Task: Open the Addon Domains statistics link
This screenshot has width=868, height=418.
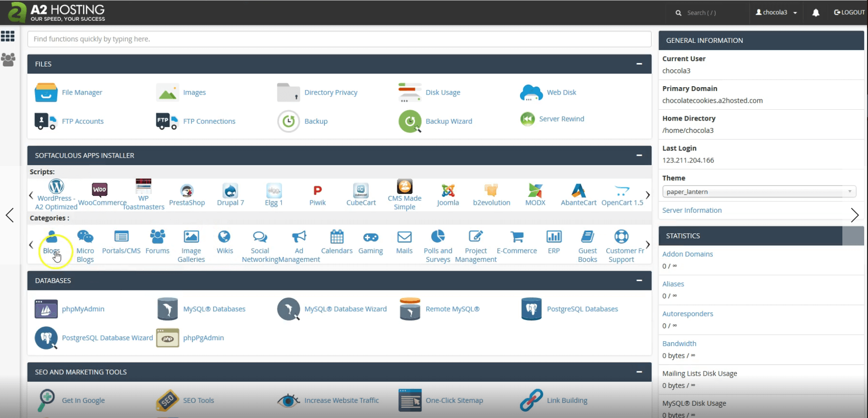Action: coord(687,254)
